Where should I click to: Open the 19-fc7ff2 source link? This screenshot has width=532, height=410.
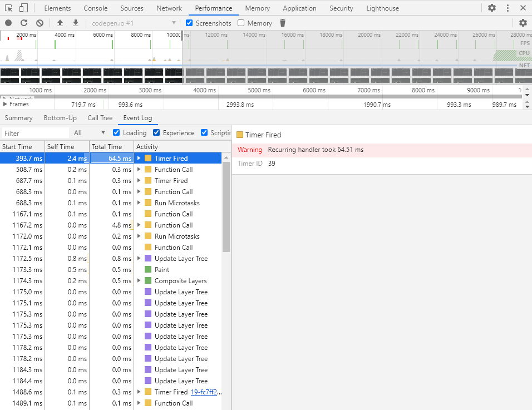(206, 392)
